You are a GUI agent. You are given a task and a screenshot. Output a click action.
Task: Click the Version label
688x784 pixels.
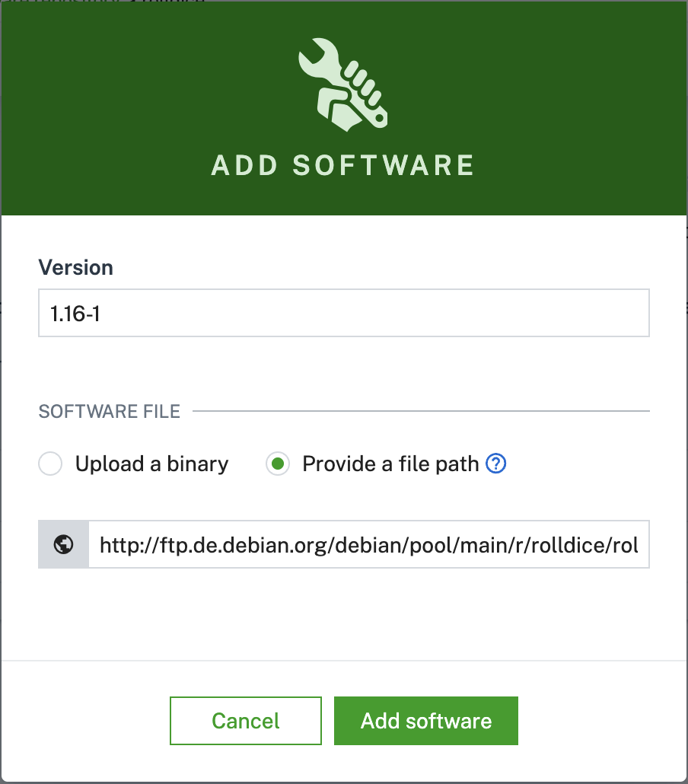[x=76, y=267]
